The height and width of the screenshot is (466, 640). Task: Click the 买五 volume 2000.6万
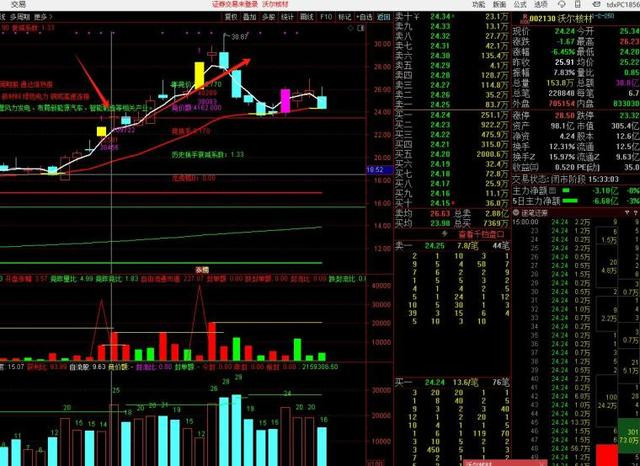[x=492, y=154]
